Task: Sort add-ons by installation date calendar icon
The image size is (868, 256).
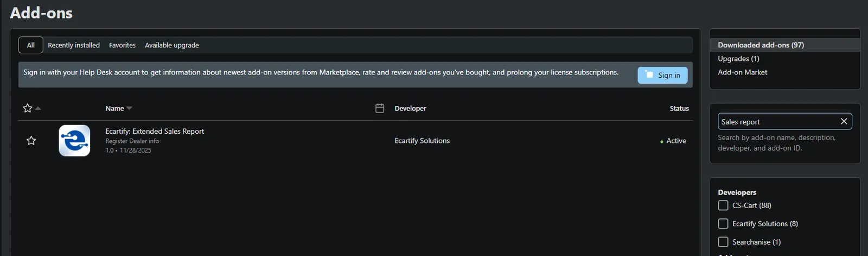Action: (x=380, y=108)
